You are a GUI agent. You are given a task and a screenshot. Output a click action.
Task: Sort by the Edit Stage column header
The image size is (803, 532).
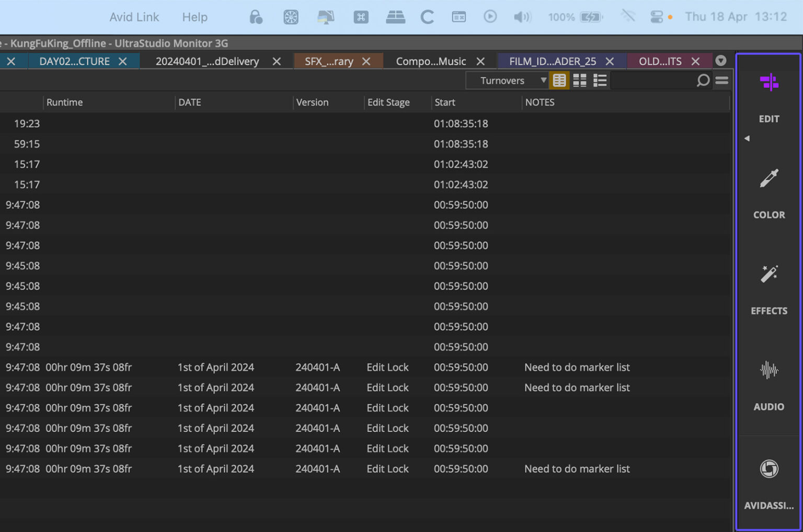[x=388, y=102]
